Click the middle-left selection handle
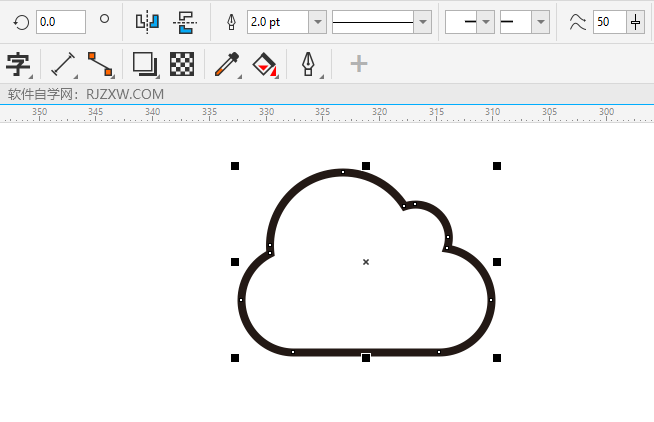Viewport: 654px width, 422px height. click(x=235, y=262)
